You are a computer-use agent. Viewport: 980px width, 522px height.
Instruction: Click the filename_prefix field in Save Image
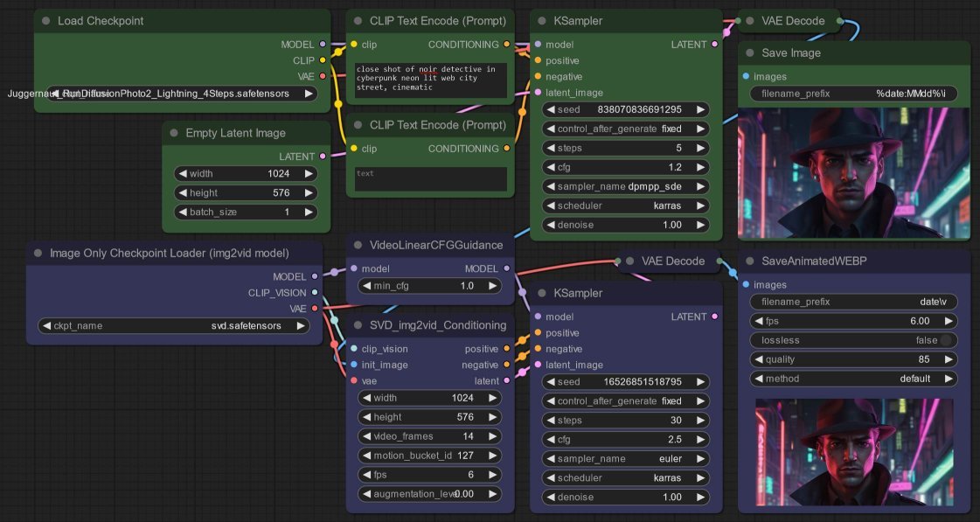(852, 93)
